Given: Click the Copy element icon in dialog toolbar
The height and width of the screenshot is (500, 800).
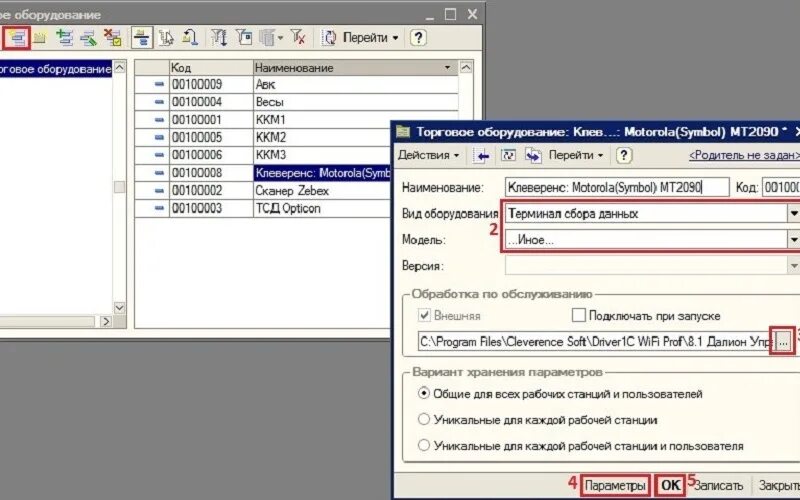Looking at the screenshot, I should 533,156.
